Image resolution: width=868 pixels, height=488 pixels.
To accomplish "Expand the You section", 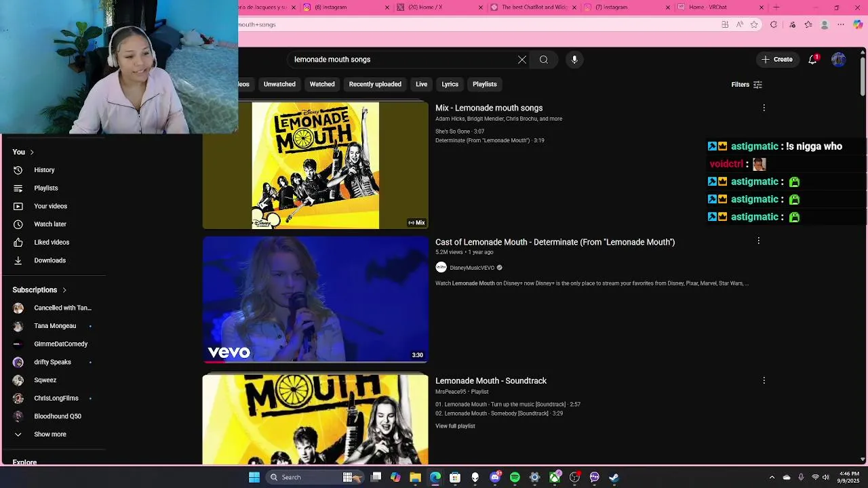I will 23,152.
